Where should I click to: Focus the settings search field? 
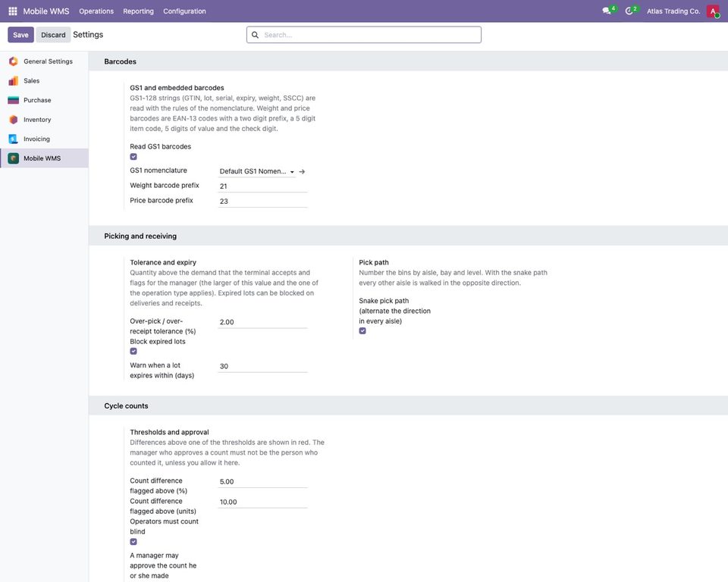[364, 35]
